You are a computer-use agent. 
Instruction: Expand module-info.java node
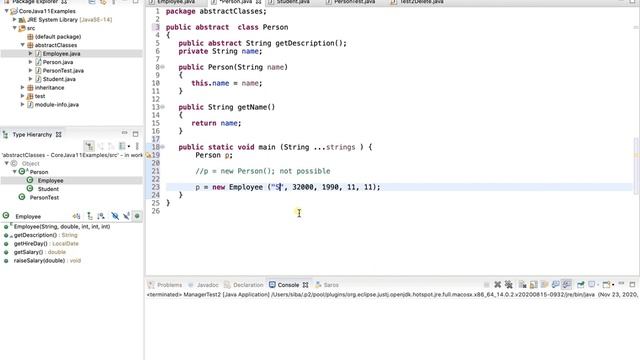23,104
